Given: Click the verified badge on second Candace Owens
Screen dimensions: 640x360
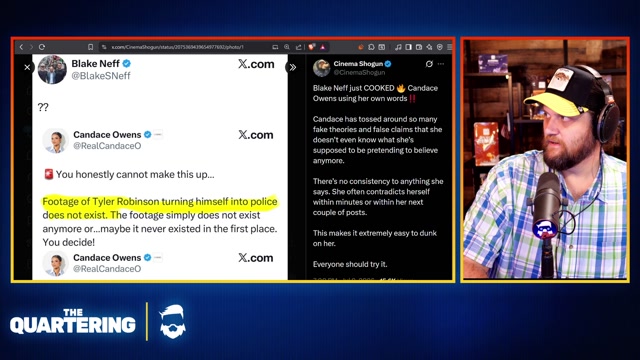Looking at the screenshot, I should [x=147, y=258].
